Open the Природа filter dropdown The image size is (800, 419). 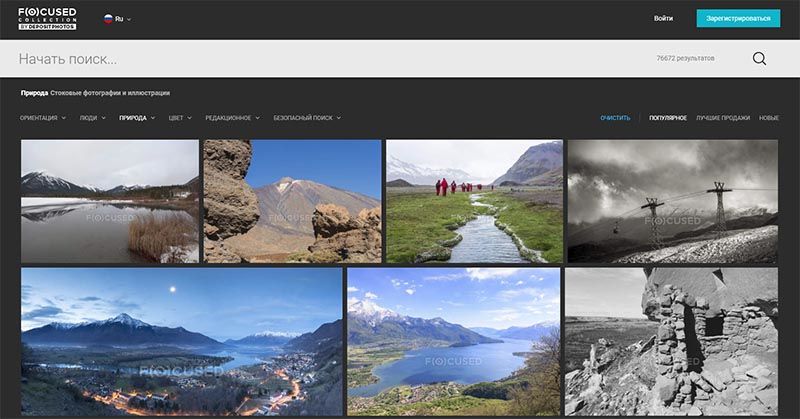point(137,118)
